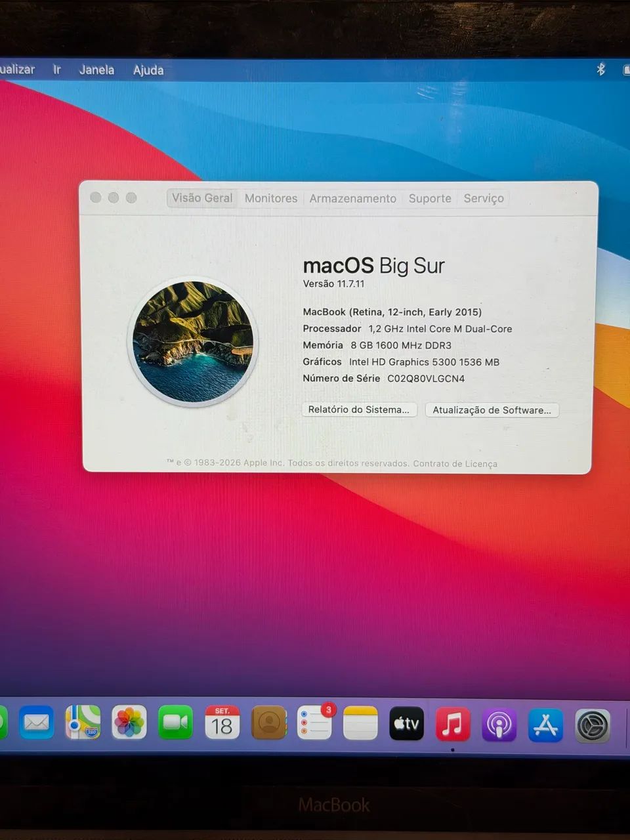Close the About This Mac window
This screenshot has width=630, height=840.
pyautogui.click(x=96, y=198)
